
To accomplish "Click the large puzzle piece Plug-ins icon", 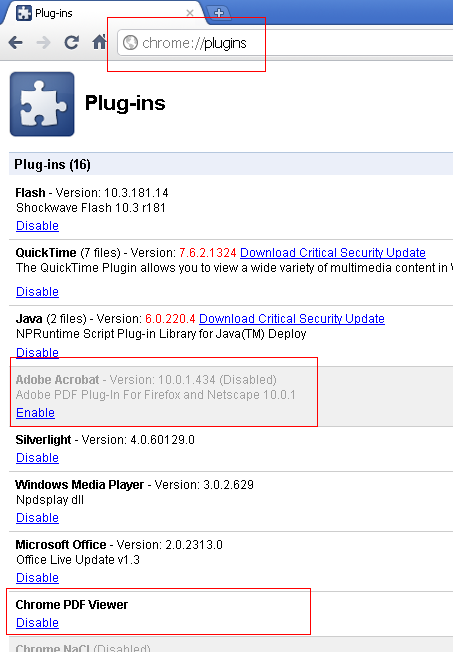I will pyautogui.click(x=42, y=104).
